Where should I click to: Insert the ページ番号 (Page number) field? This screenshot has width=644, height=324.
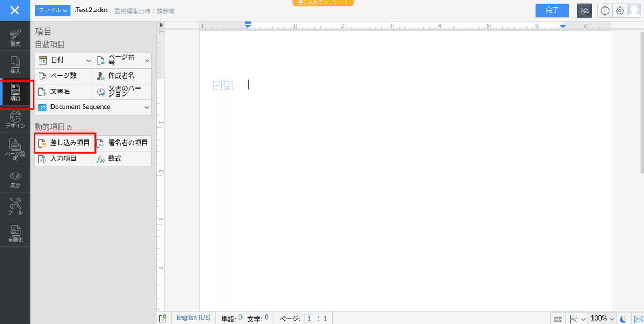pyautogui.click(x=119, y=60)
